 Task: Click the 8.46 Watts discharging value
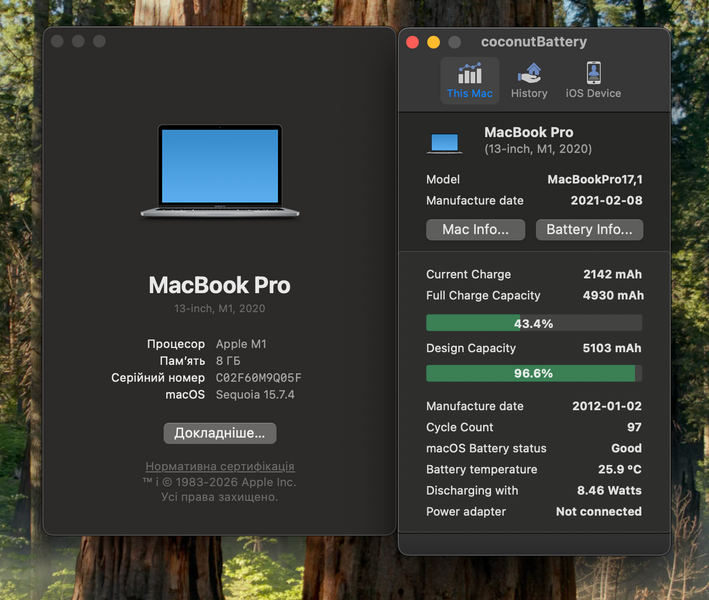(609, 491)
